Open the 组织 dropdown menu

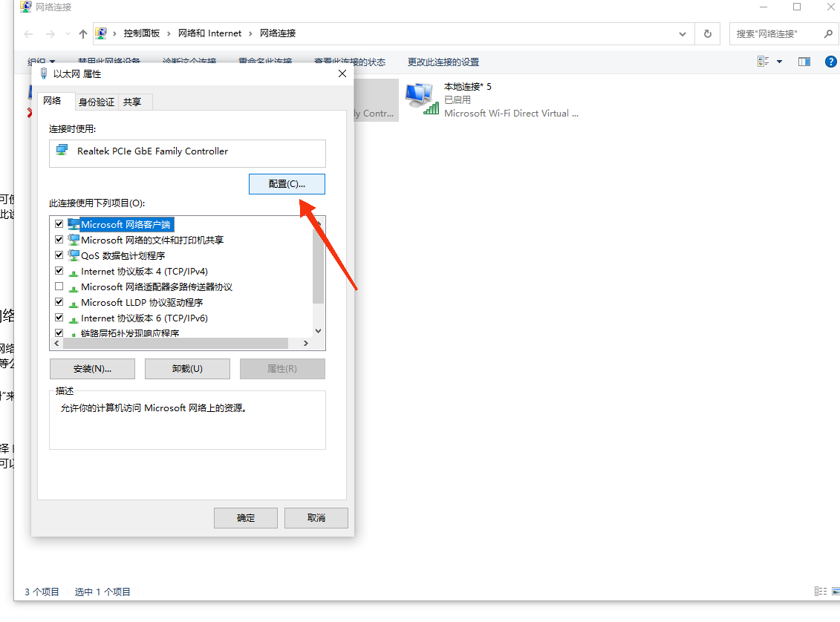point(42,62)
